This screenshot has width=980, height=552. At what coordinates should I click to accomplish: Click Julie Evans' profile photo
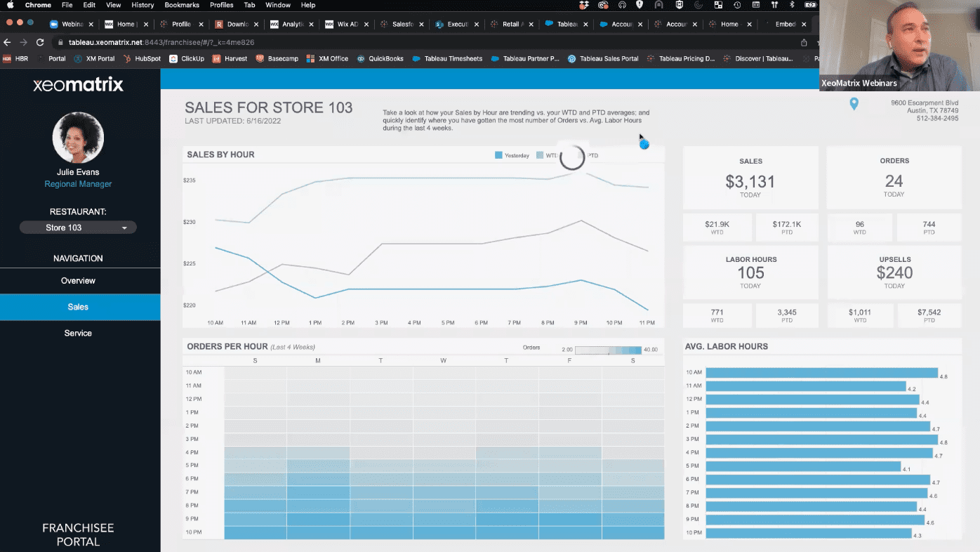(78, 137)
